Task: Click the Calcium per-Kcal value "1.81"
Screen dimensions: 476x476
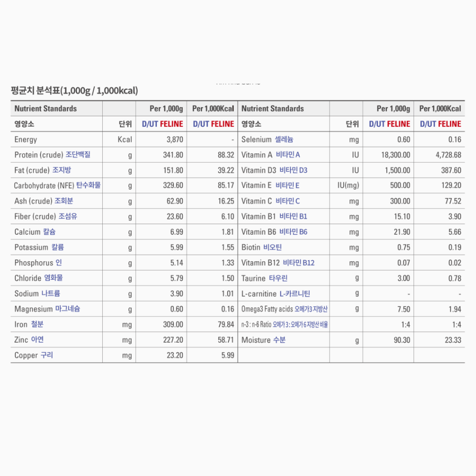Action: (228, 232)
